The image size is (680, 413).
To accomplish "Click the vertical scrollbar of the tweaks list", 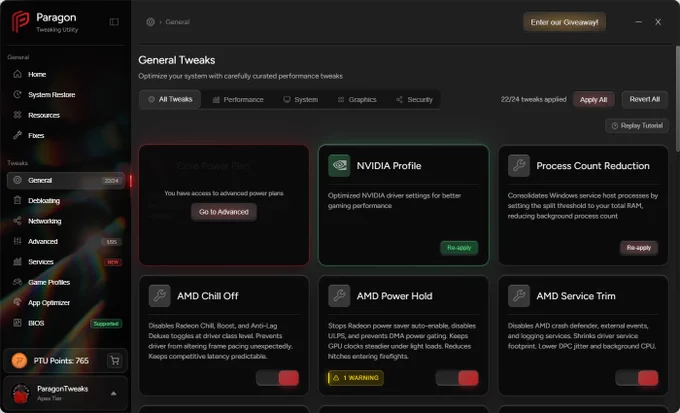I will (x=678, y=99).
